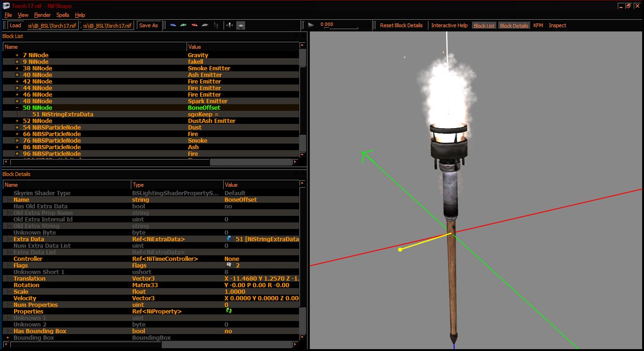The height and width of the screenshot is (351, 644).
Task: Click the Rotation matrix value
Action: (257, 285)
